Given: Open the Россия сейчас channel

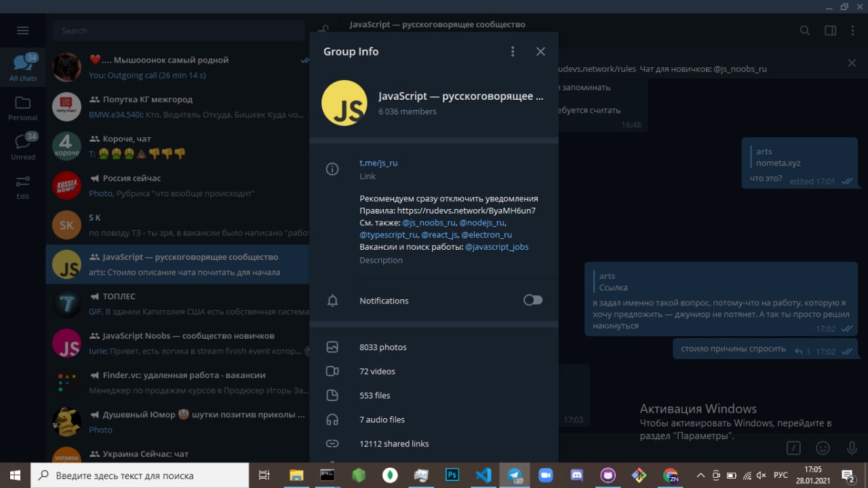Looking at the screenshot, I should pos(178,185).
